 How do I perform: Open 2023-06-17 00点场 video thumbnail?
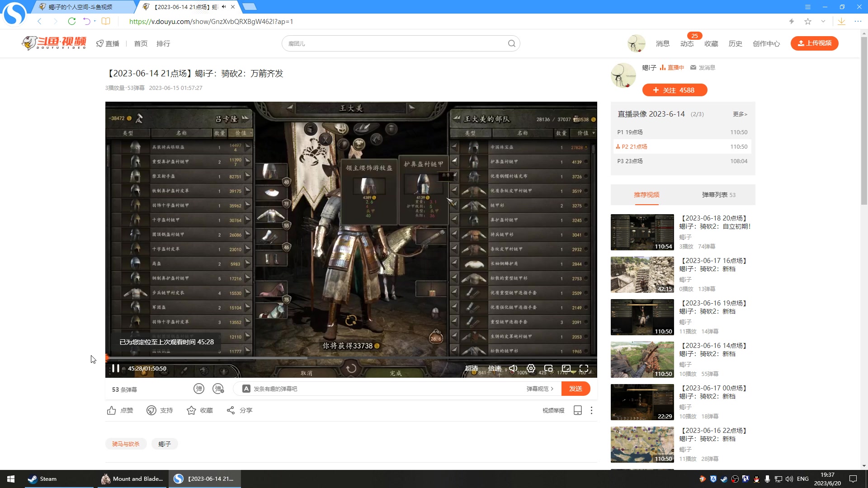642,402
